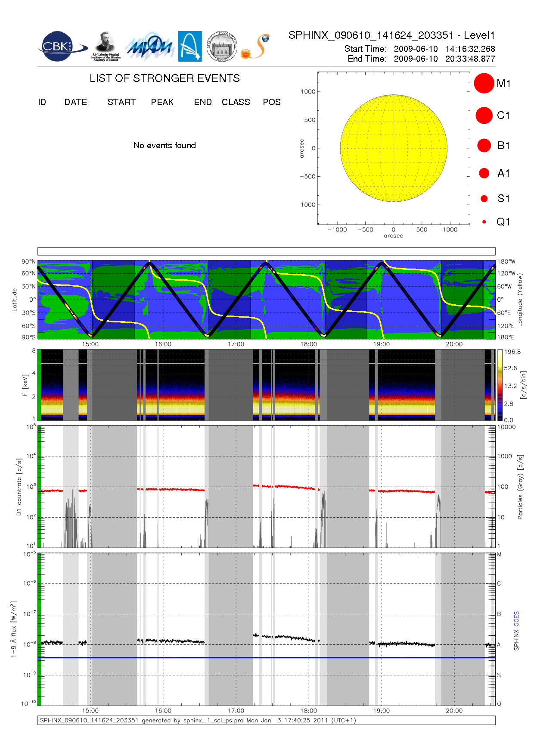
Task: Click the M class label on flux plot
Action: point(500,554)
